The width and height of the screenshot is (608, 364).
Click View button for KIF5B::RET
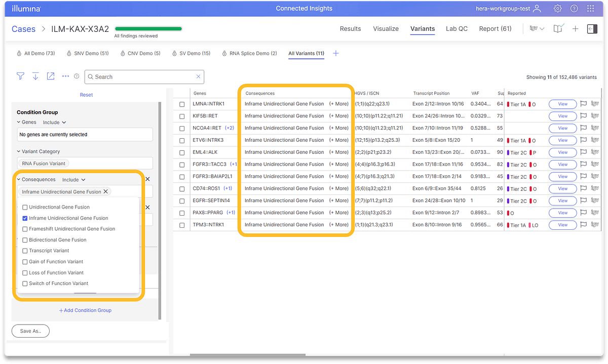pos(562,116)
